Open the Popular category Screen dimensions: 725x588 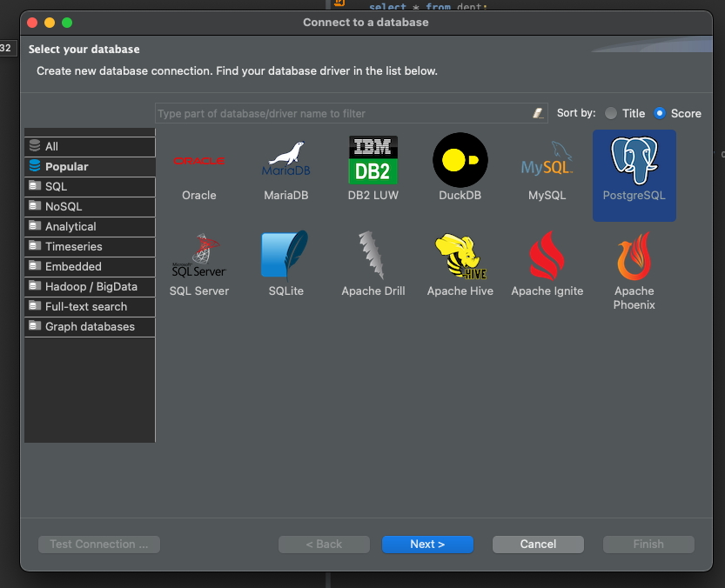[x=91, y=166]
